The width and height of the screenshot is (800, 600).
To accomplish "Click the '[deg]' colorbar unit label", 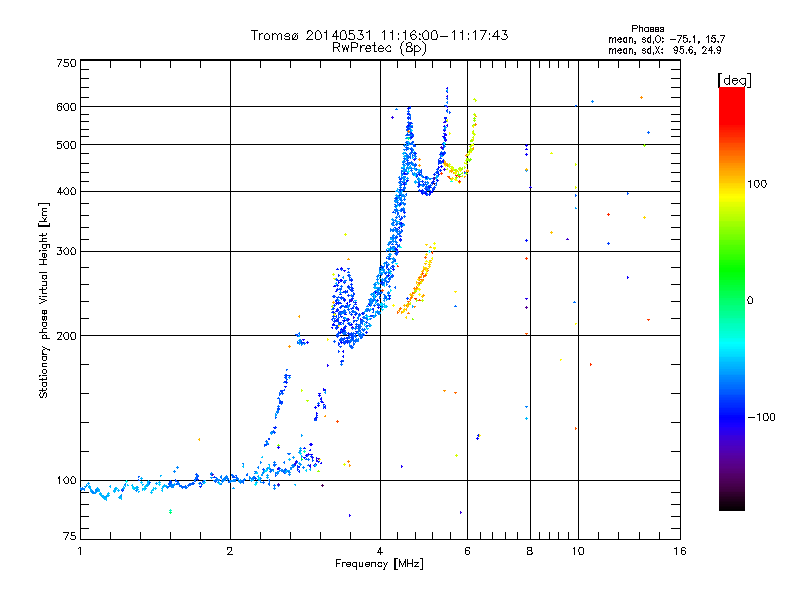I will [x=734, y=80].
